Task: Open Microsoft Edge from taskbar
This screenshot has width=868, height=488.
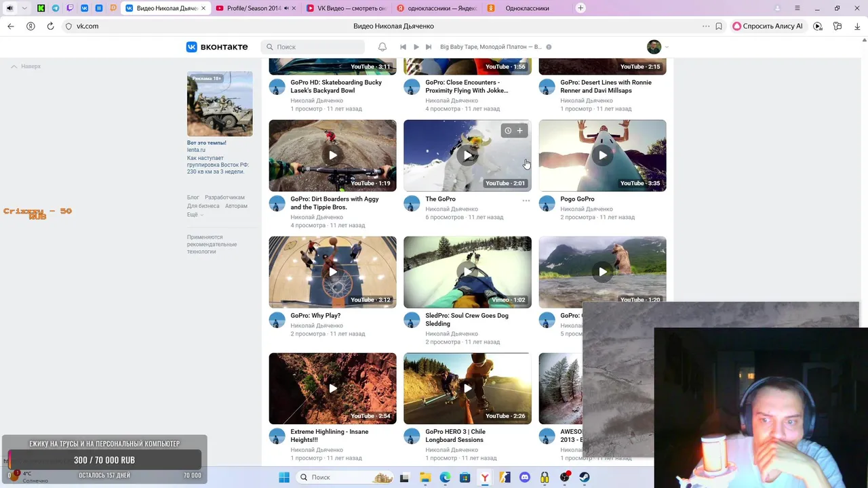Action: point(445,477)
